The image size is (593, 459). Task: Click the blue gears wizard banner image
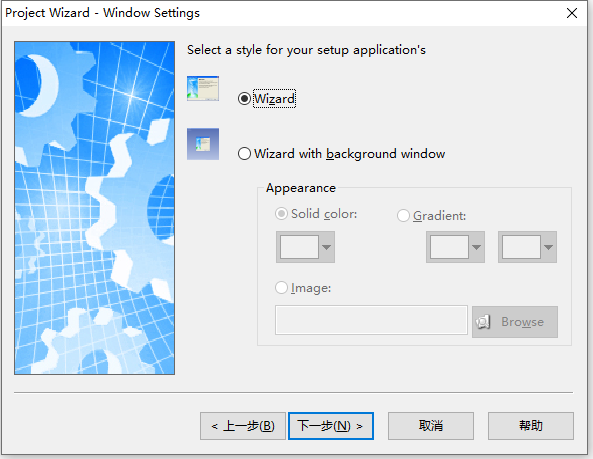[x=95, y=208]
